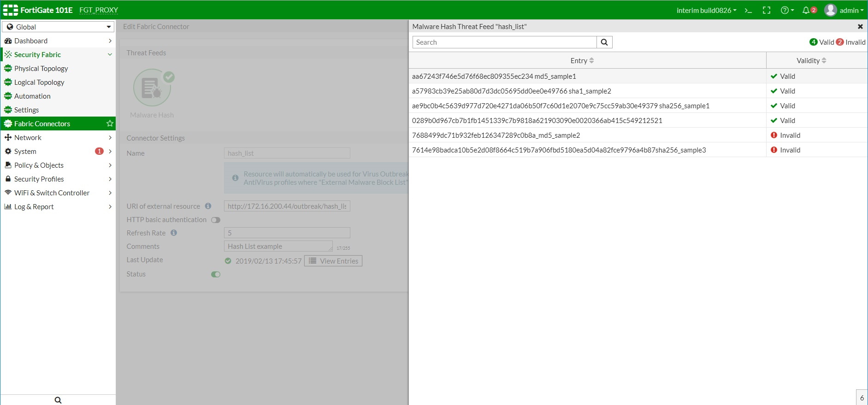The height and width of the screenshot is (405, 868).
Task: Click the search magnifier button in threat feed
Action: pos(604,42)
